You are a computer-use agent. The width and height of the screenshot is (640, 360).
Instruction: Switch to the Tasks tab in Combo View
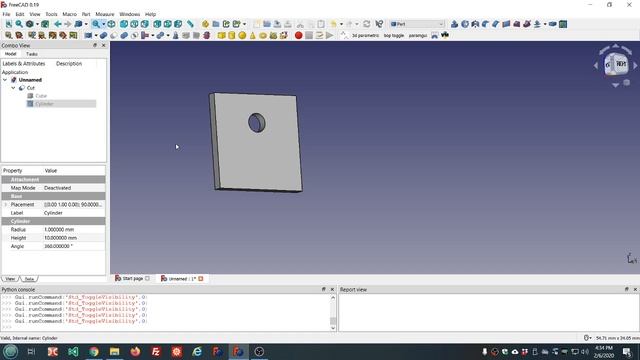click(x=32, y=54)
